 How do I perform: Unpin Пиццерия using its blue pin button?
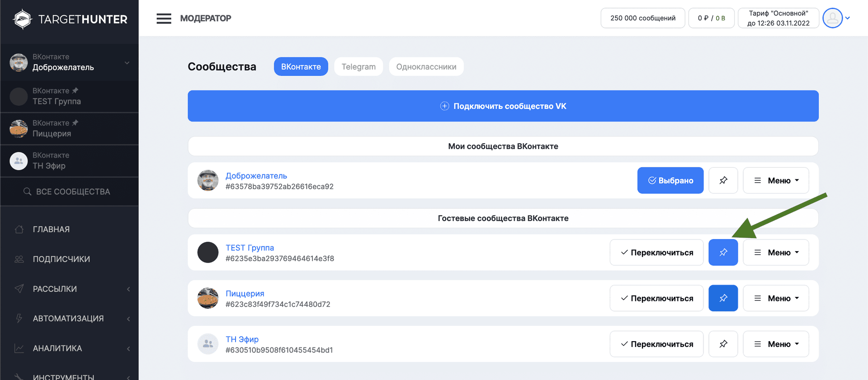point(723,298)
